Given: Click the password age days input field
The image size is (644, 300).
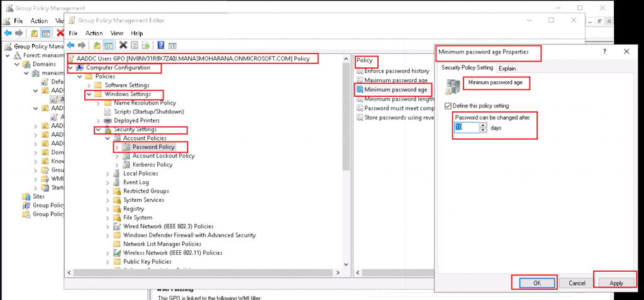Looking at the screenshot, I should click(x=466, y=128).
